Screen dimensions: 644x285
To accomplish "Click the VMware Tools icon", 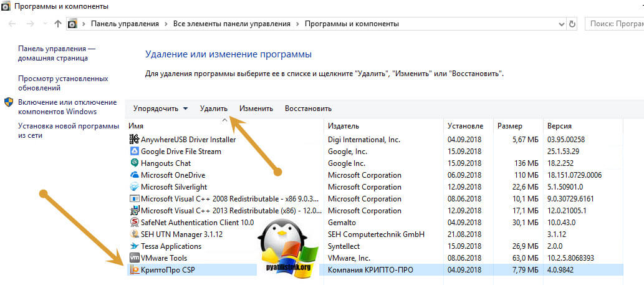I will (134, 258).
